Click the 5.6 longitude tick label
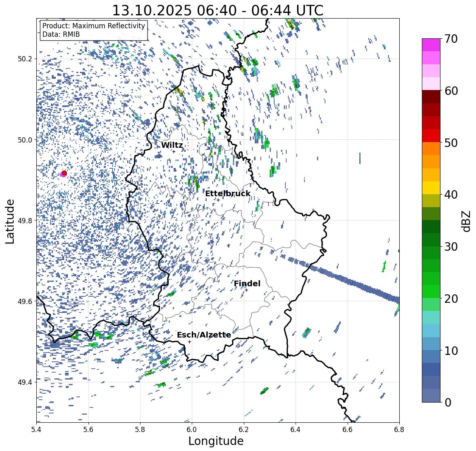This screenshot has height=451, width=476. click(x=88, y=430)
